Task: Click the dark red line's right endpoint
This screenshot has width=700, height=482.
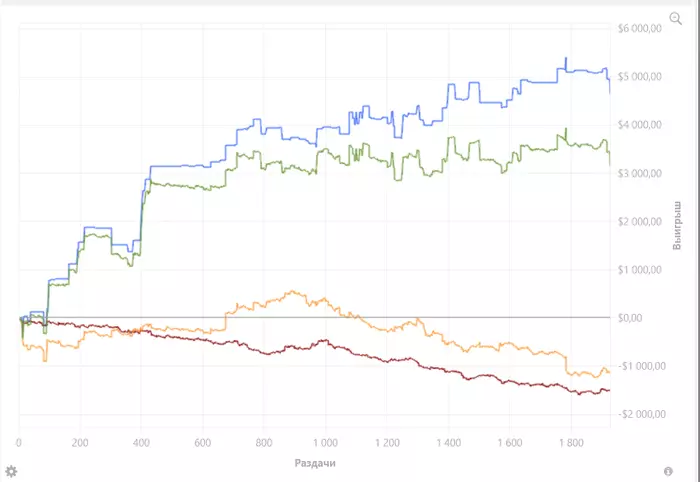Action: [609, 391]
